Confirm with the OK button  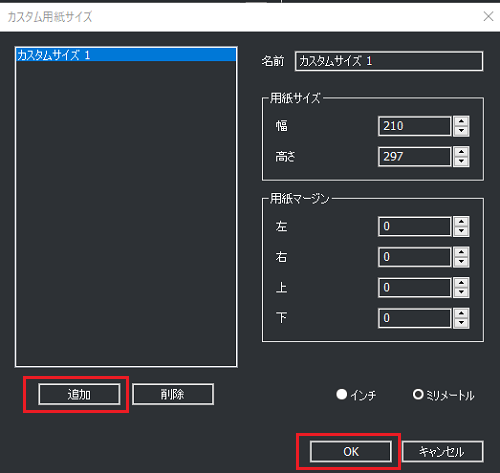pyautogui.click(x=351, y=452)
